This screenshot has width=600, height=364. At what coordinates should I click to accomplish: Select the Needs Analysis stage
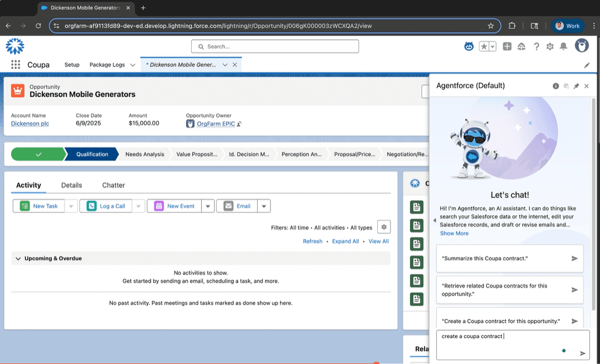coord(144,154)
